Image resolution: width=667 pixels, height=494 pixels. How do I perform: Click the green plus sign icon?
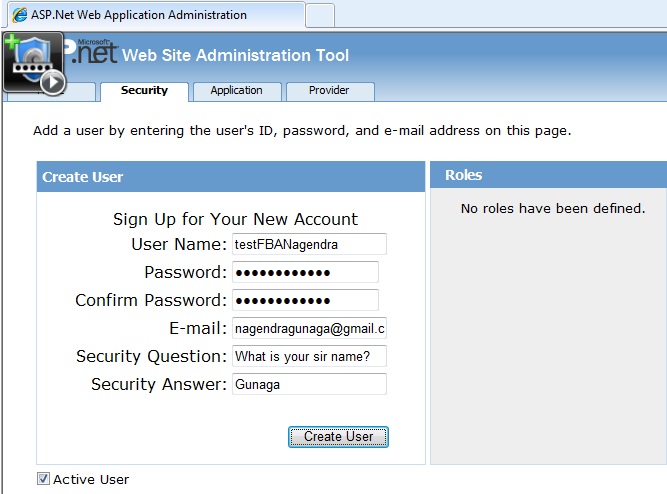point(12,42)
